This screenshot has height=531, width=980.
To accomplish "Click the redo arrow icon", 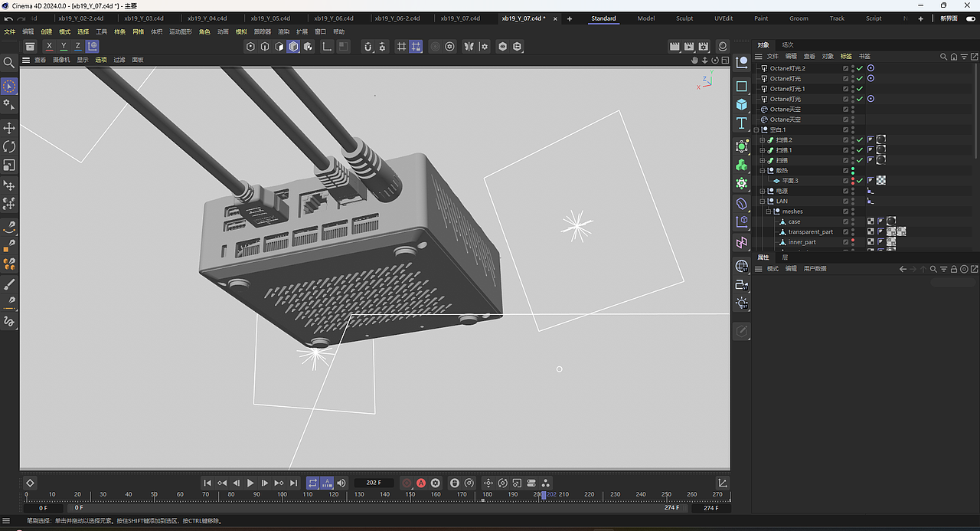I will point(23,18).
